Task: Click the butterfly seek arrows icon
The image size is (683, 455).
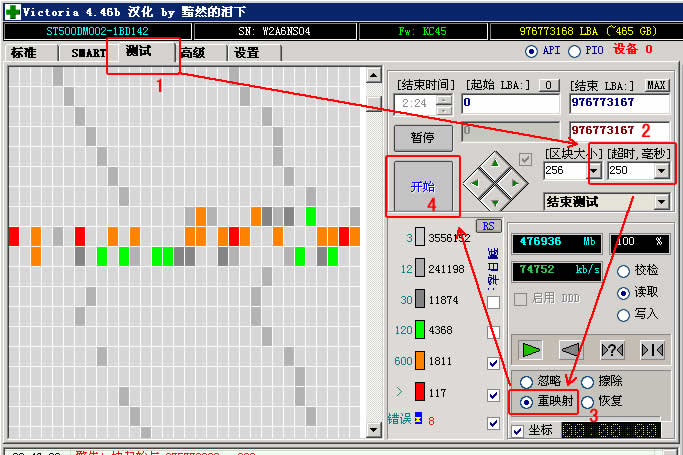Action: pyautogui.click(x=653, y=350)
